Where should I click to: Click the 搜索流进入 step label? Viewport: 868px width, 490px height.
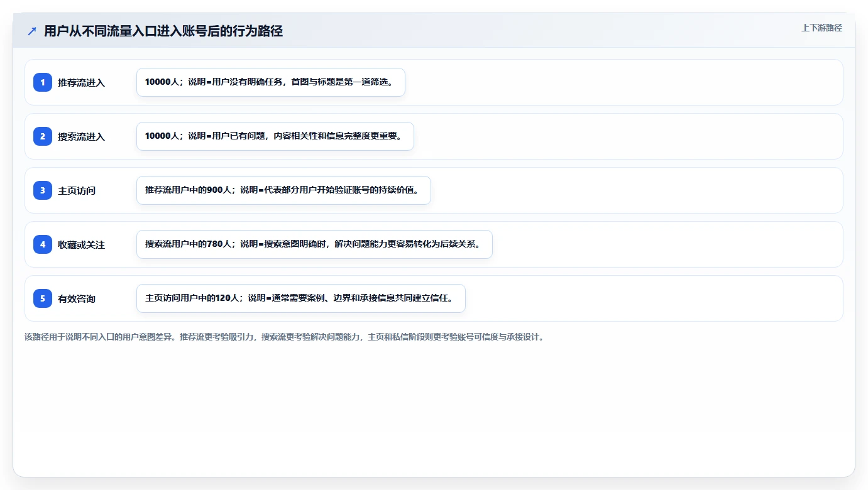point(81,137)
